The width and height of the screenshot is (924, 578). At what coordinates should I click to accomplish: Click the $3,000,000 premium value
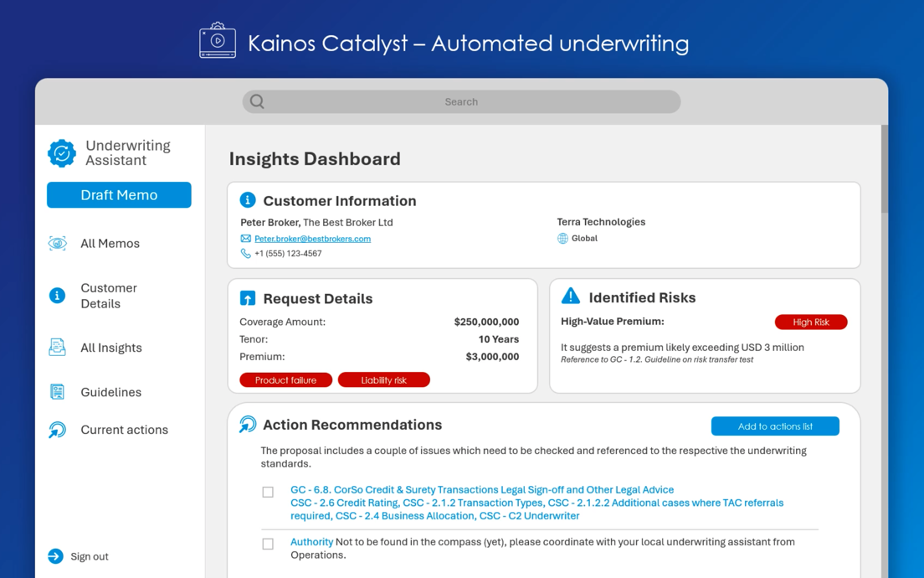pyautogui.click(x=492, y=356)
